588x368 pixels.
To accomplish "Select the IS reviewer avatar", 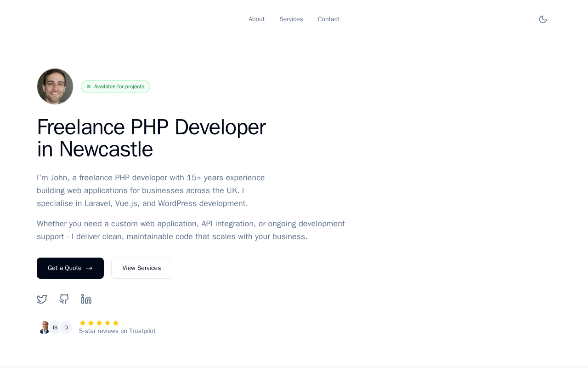I will 55,328.
